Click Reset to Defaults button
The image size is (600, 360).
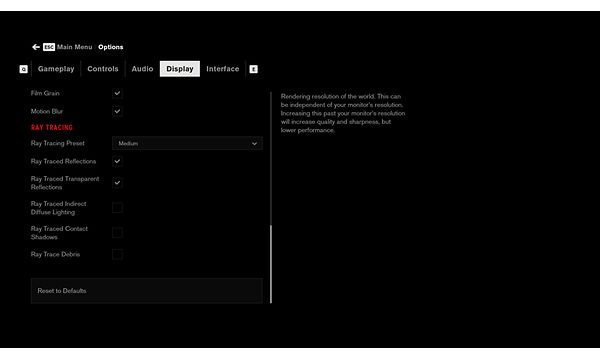click(147, 291)
